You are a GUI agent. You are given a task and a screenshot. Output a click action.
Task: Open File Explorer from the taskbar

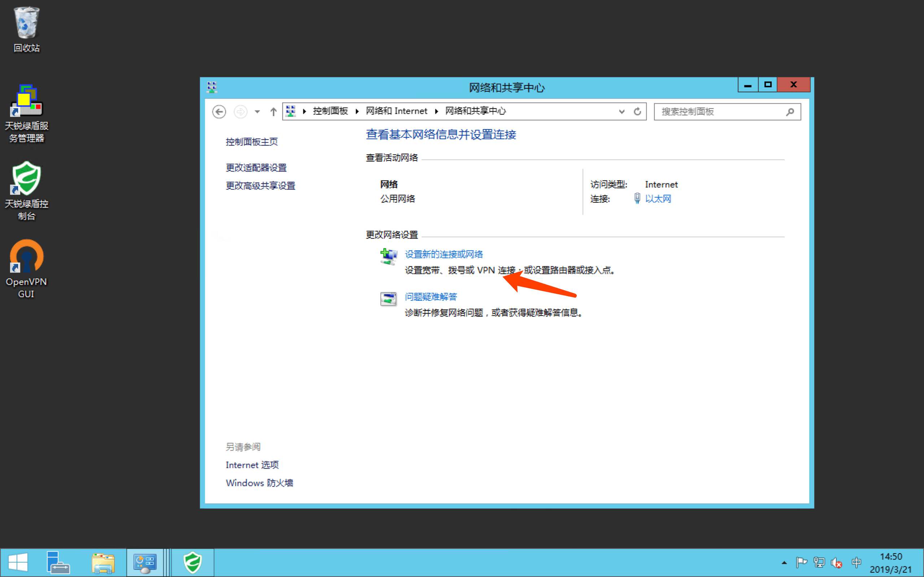click(x=103, y=563)
